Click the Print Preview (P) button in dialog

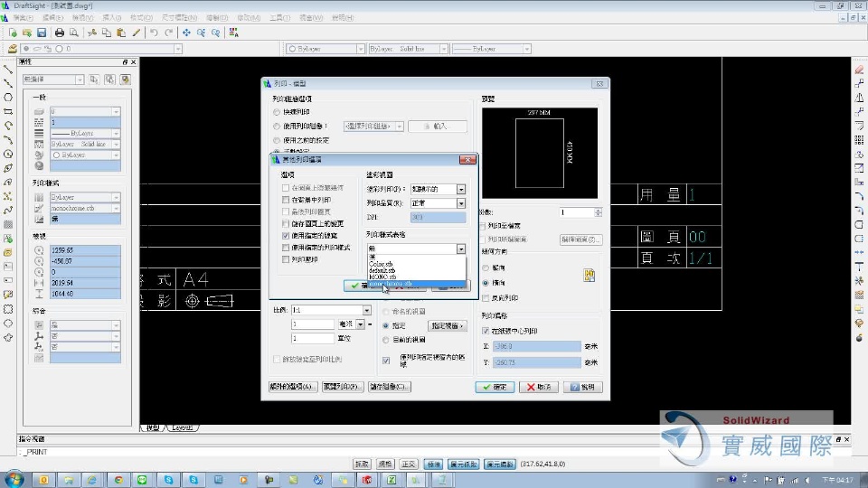point(343,387)
